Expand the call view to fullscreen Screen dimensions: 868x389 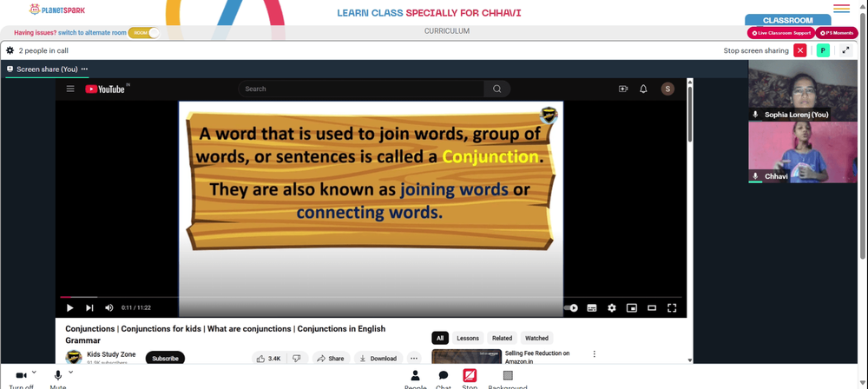[x=845, y=50]
